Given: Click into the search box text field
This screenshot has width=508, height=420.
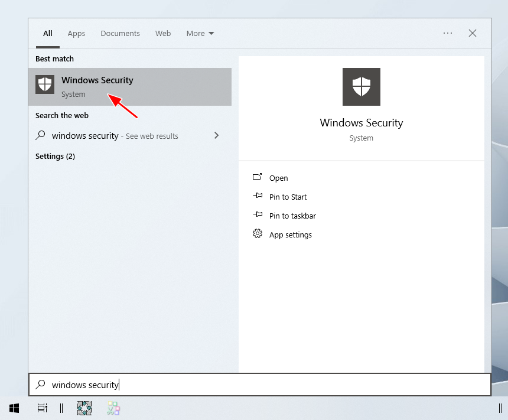Looking at the screenshot, I should click(266, 385).
